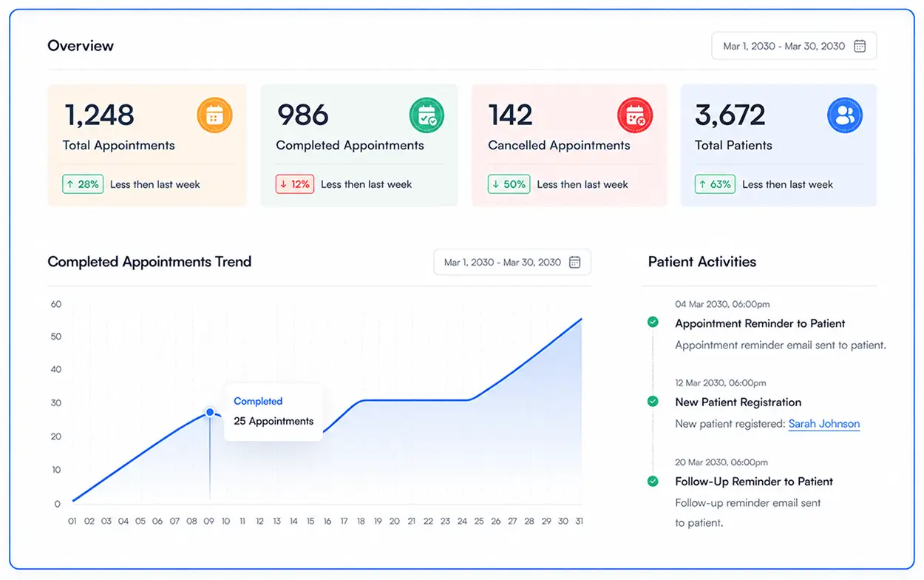The height and width of the screenshot is (580, 924).
Task: Open the Sarah Johnson patient link
Action: (824, 424)
